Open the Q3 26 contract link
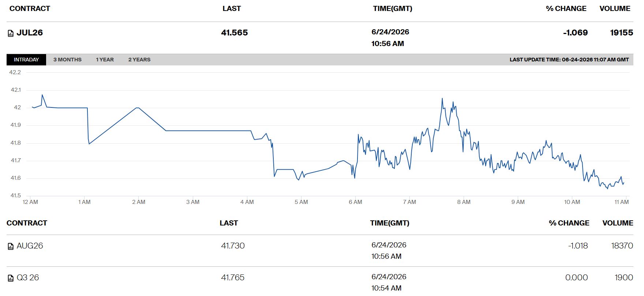644x296 pixels. click(28, 277)
